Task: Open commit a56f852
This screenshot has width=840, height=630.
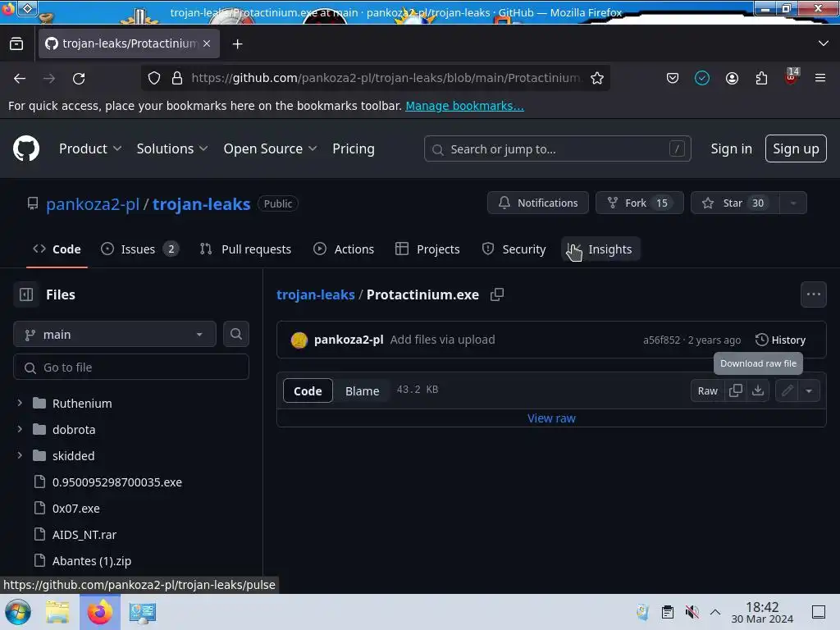Action: [661, 340]
